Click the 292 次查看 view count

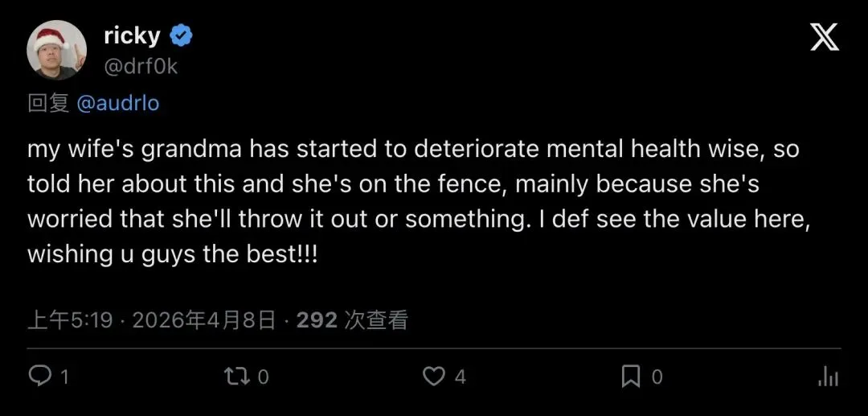tap(352, 320)
